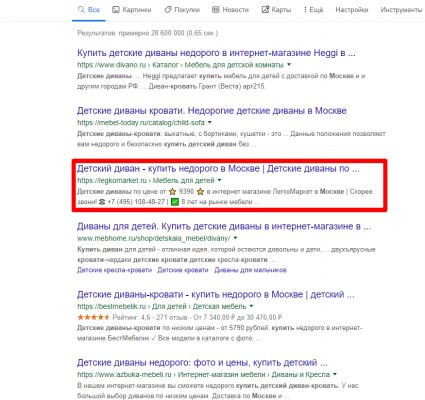
Task: Click the orange star rating of bestmebelik
Action: [93, 317]
